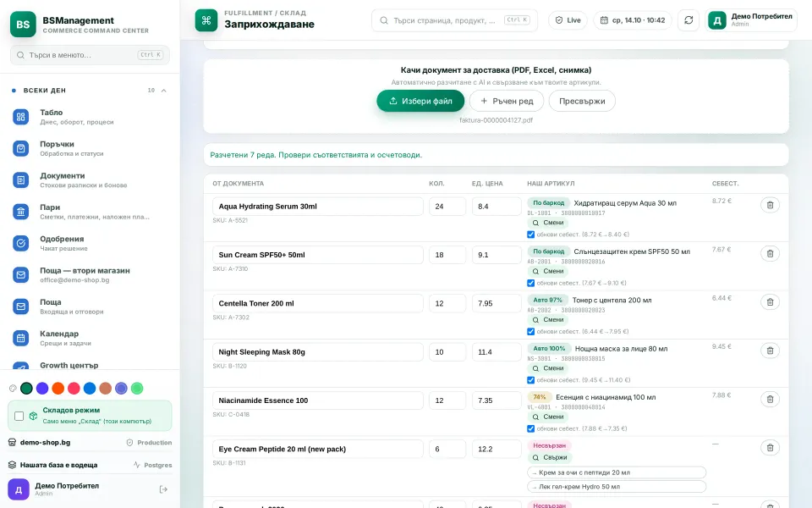Viewport: 812px width, 508px height.
Task: Click the Търси в менюто search field
Action: 90,55
